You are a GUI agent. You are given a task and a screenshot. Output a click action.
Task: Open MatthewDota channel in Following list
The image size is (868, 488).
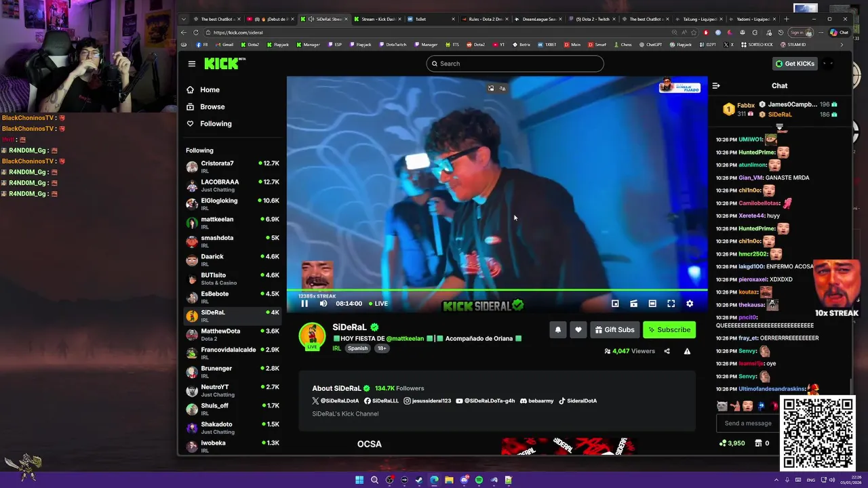[233, 334]
